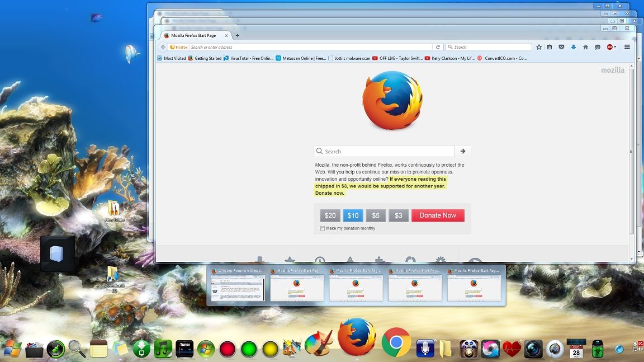Expand the Adblock Plus dropdown arrow
Image resolution: width=644 pixels, height=362 pixels.
tap(615, 47)
